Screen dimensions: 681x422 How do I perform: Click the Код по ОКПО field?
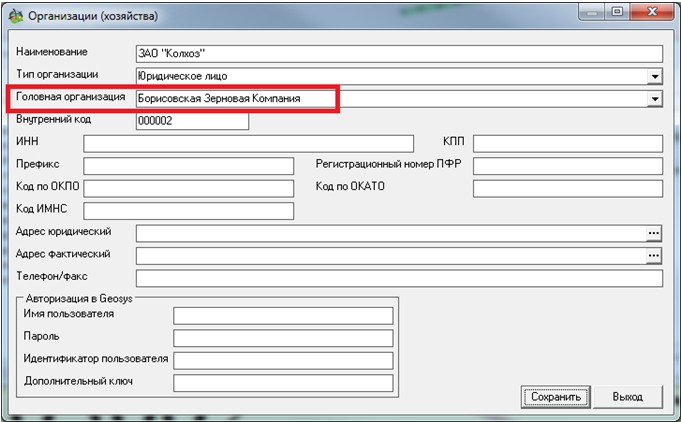[x=188, y=188]
